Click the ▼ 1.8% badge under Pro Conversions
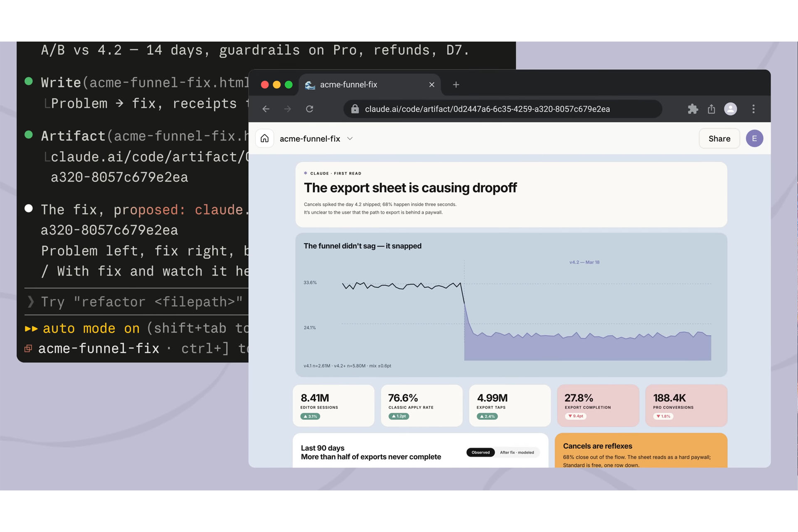The image size is (798, 532). pyautogui.click(x=663, y=416)
